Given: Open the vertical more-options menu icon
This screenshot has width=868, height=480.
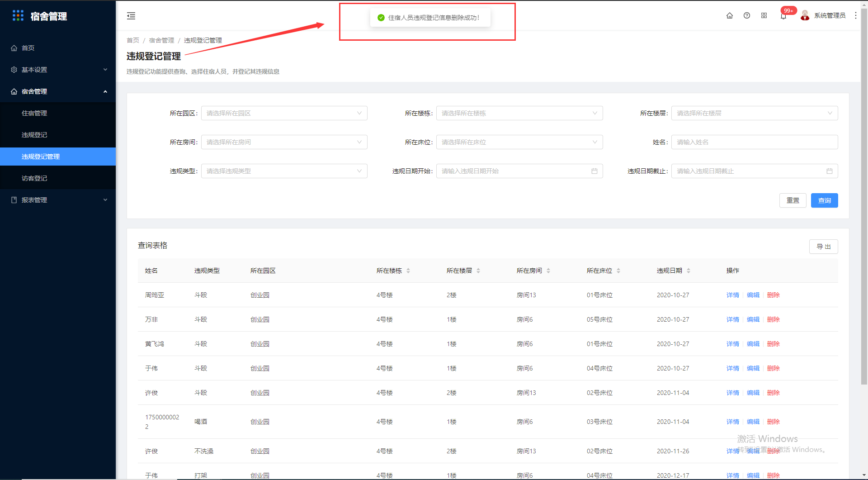Looking at the screenshot, I should pyautogui.click(x=856, y=15).
